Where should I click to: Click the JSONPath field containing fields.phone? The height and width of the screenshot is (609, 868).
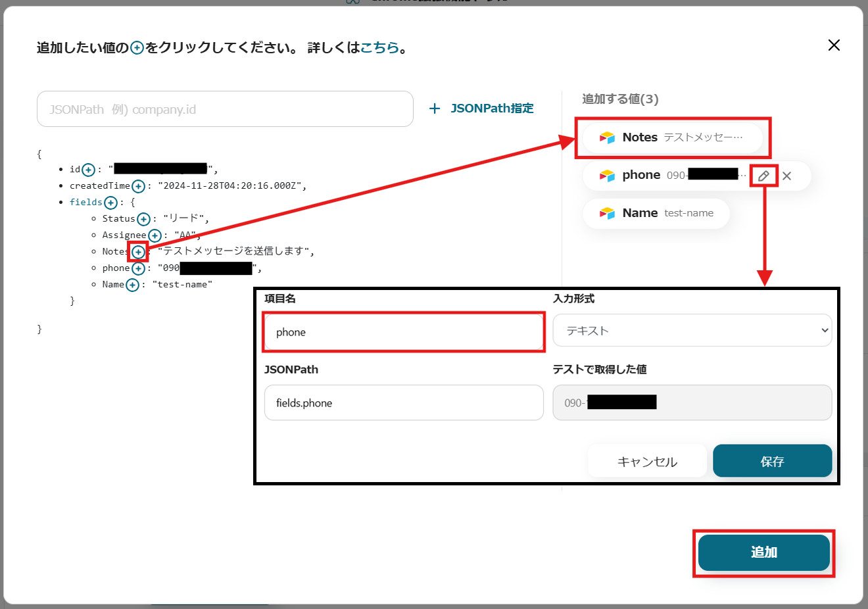pos(404,402)
